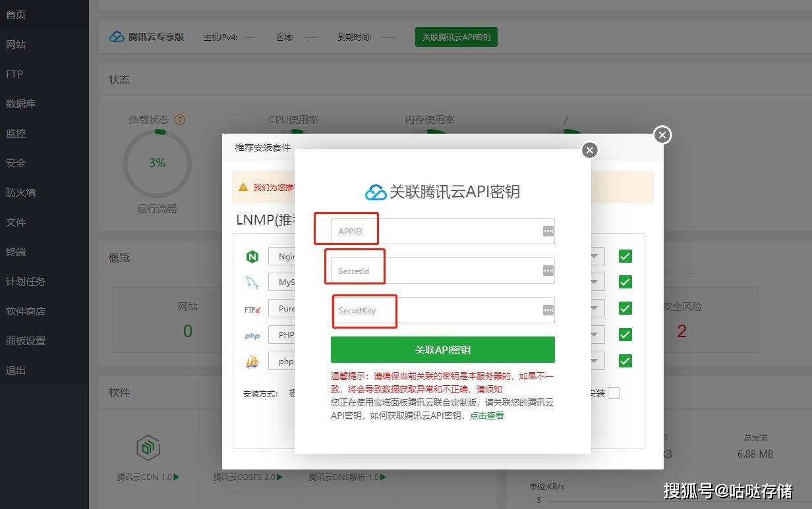Toggle the checkbox in the MySQL row

(x=625, y=282)
